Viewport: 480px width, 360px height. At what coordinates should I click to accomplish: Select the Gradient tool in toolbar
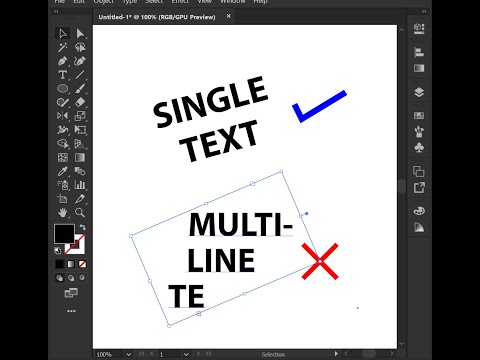tap(80, 157)
